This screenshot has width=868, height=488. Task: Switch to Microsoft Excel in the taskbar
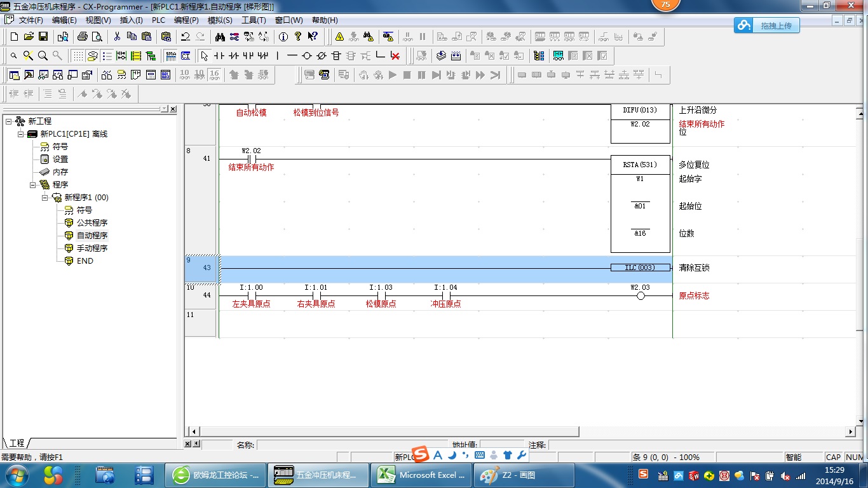click(421, 475)
